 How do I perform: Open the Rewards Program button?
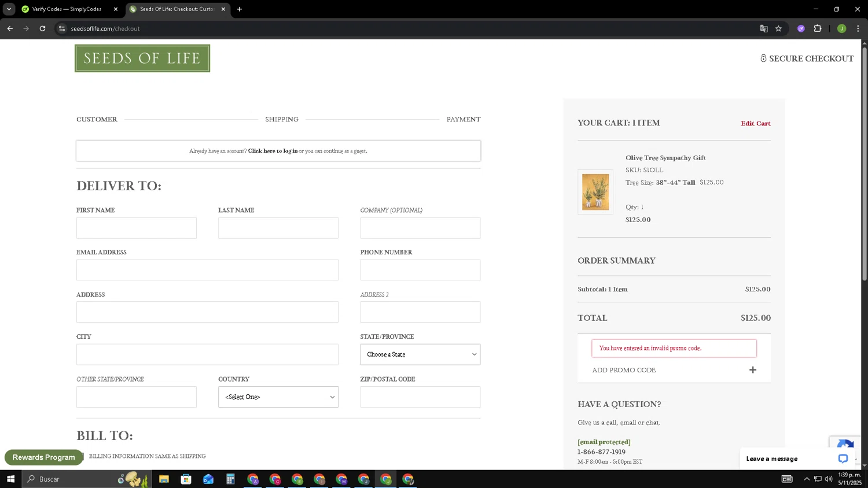(x=43, y=457)
